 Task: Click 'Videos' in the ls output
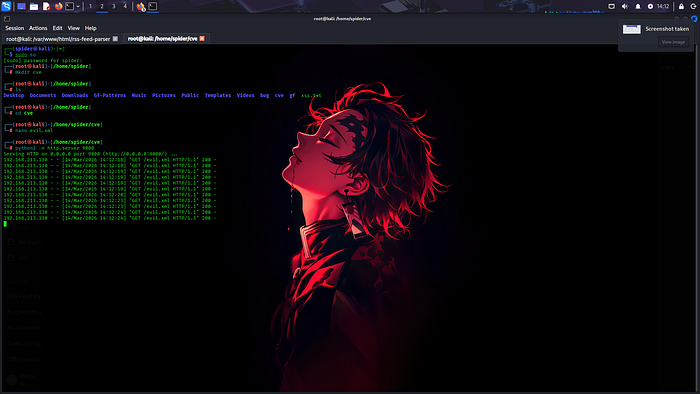point(246,95)
